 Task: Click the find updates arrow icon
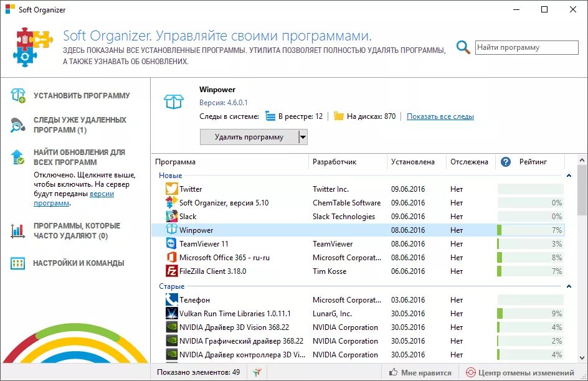(17, 157)
